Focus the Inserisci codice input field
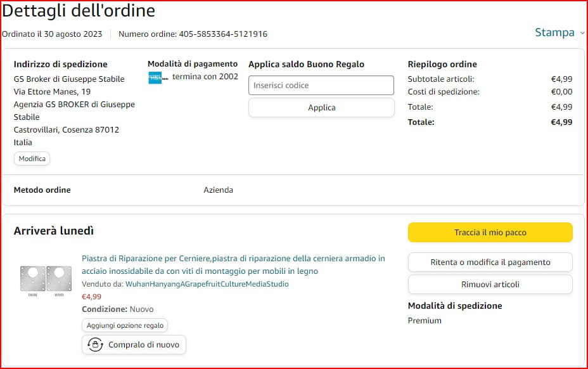Screen dimensions: 588x369 321,85
